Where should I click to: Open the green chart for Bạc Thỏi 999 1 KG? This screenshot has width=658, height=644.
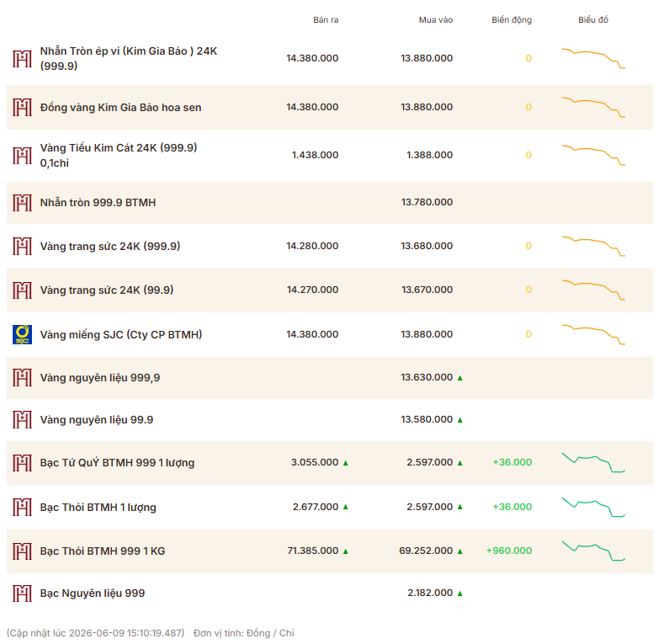[x=593, y=551]
